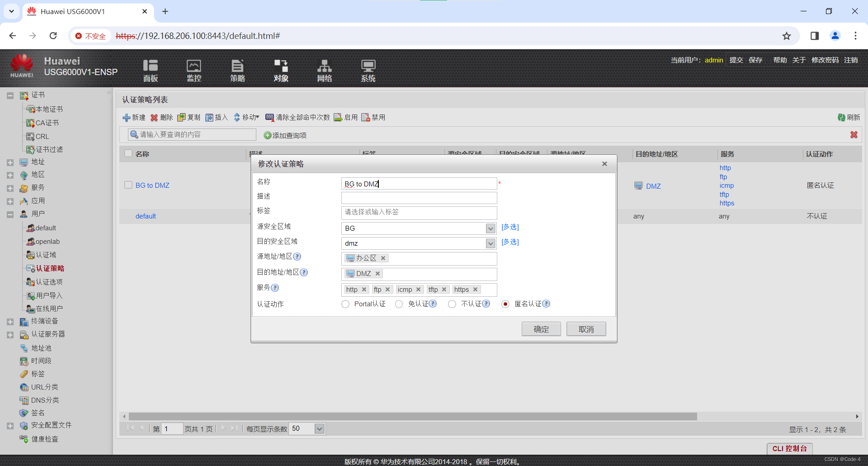Viewport: 868px width, 466px height.
Task: Click the help icon beside 源地址/地区
Action: 297,257
